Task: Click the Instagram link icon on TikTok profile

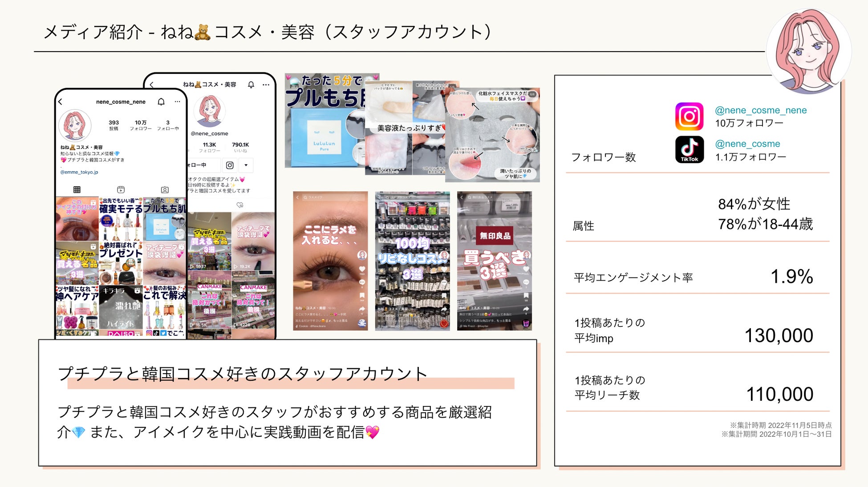Action: point(230,165)
